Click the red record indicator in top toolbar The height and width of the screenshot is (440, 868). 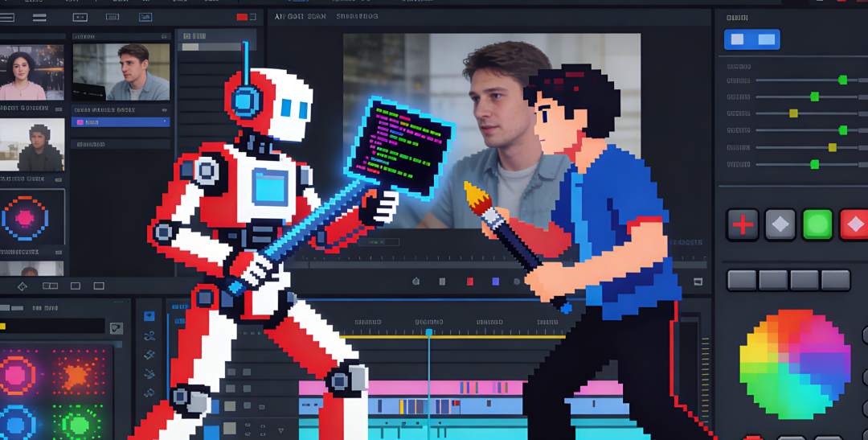pos(242,17)
